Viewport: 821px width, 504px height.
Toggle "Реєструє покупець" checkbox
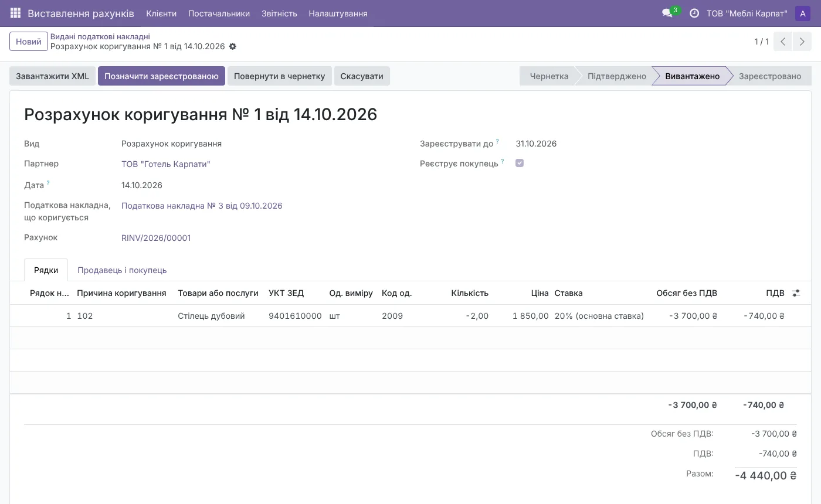tap(520, 163)
